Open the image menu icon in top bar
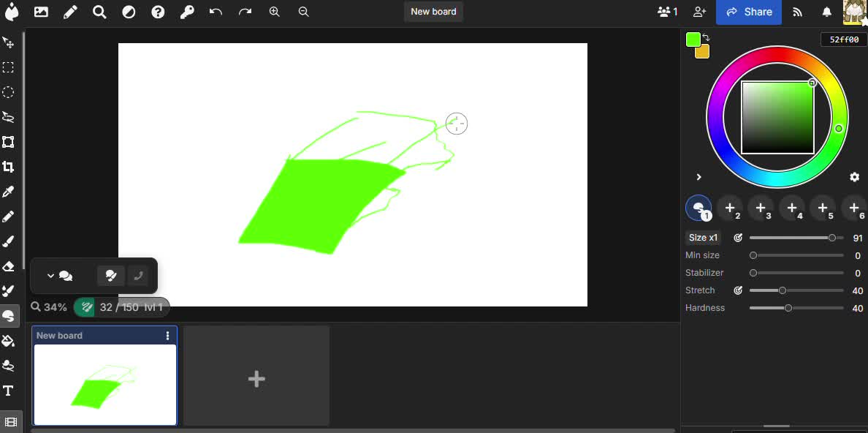Image resolution: width=868 pixels, height=433 pixels. coord(41,12)
